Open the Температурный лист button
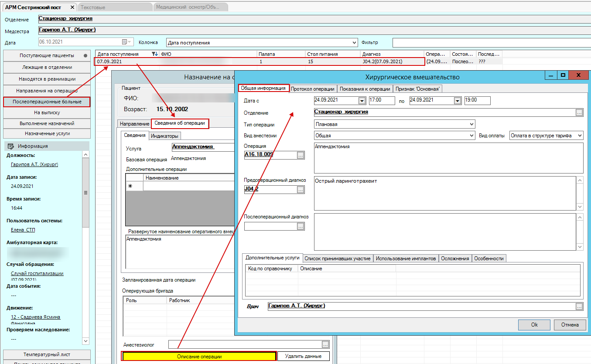This screenshot has height=364, width=591. pyautogui.click(x=47, y=354)
